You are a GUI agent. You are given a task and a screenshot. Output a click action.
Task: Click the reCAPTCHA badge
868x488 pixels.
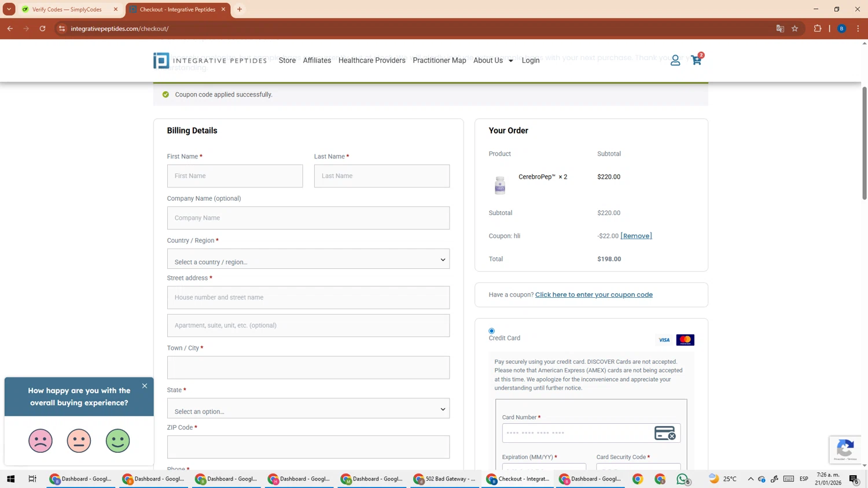(845, 449)
